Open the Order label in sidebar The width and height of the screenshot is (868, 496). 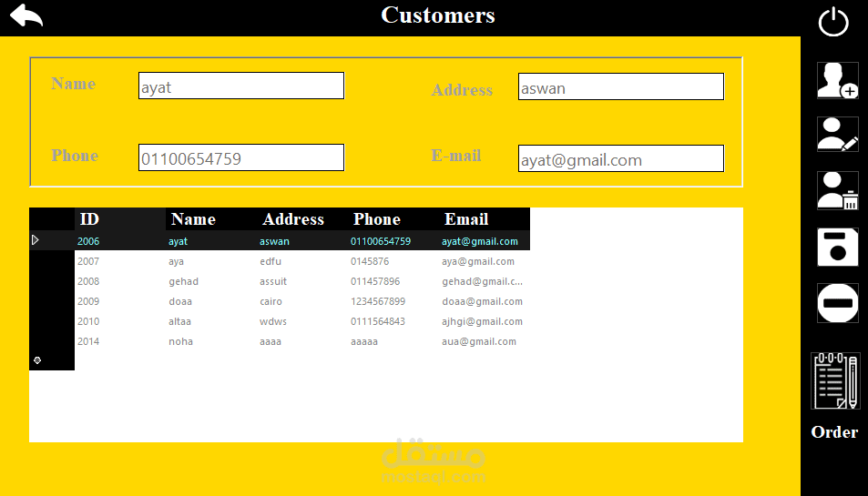(x=834, y=432)
